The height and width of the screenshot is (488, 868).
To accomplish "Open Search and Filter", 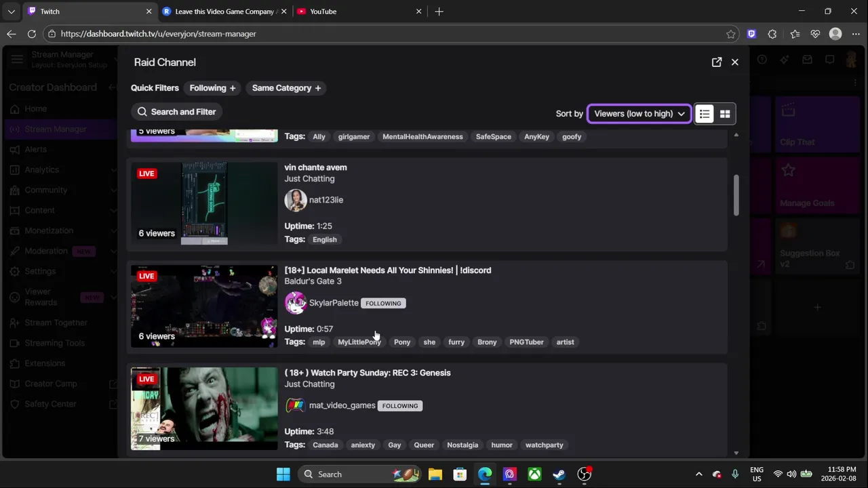I will tap(177, 112).
